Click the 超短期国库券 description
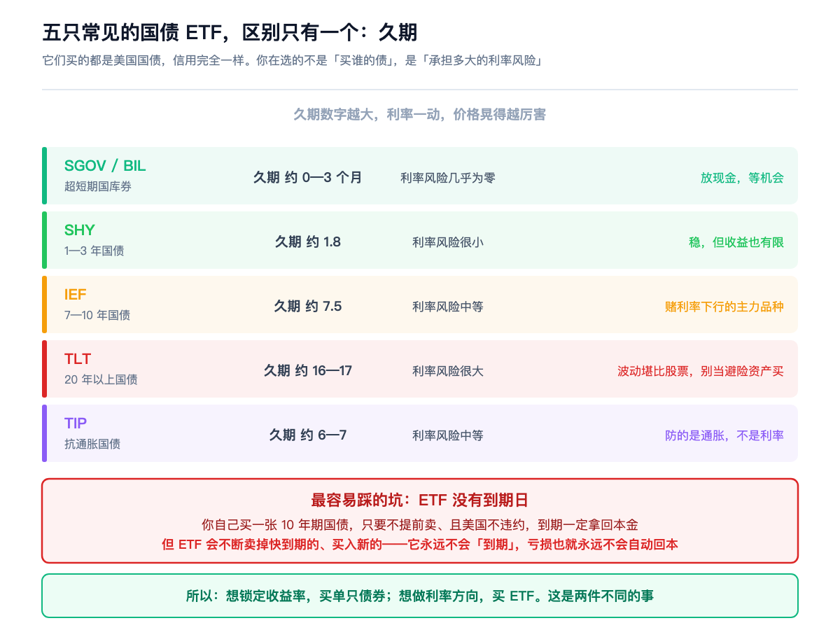Image resolution: width=840 pixels, height=630 pixels. (98, 186)
